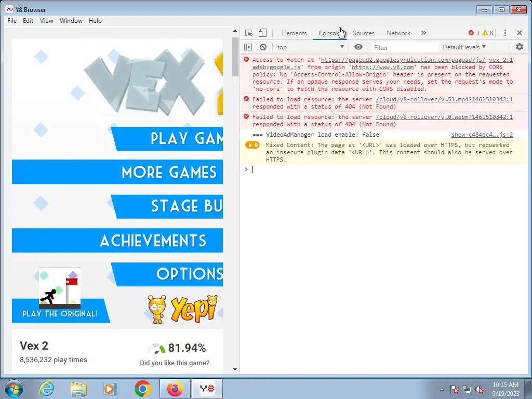Show the console sidebar panel

click(x=248, y=47)
